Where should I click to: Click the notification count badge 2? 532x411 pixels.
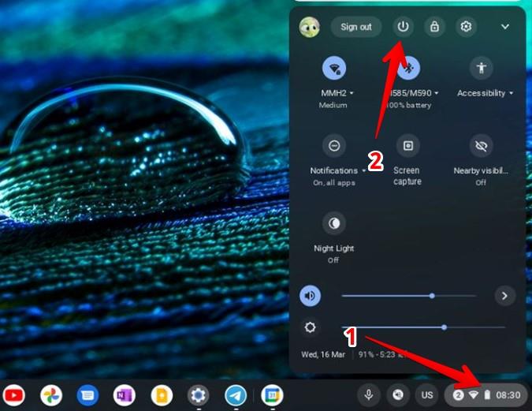point(458,395)
